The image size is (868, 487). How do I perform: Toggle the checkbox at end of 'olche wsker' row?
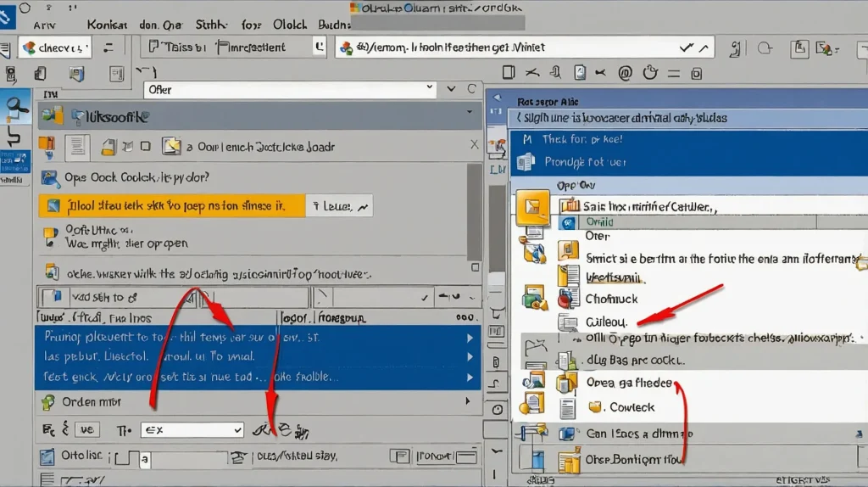coord(475,267)
